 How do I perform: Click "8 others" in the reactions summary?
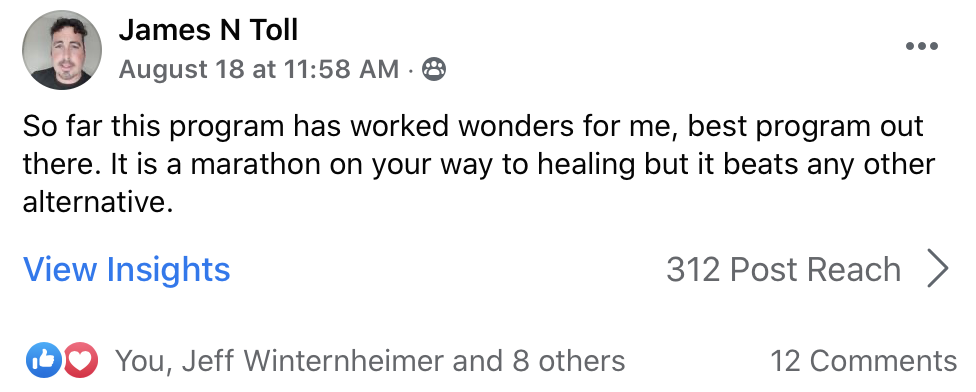[569, 361]
